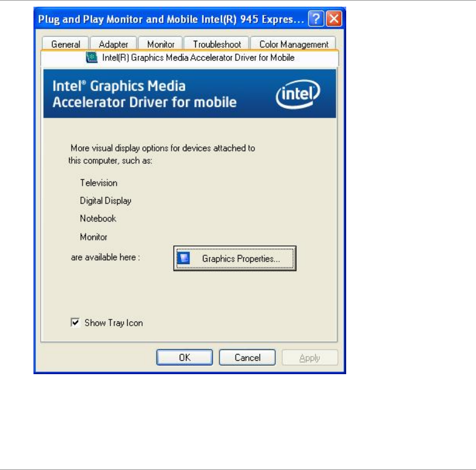Screen dimensions: 476x470
Task: Click the 'Show Tray Icon' label text
Action: 113,323
